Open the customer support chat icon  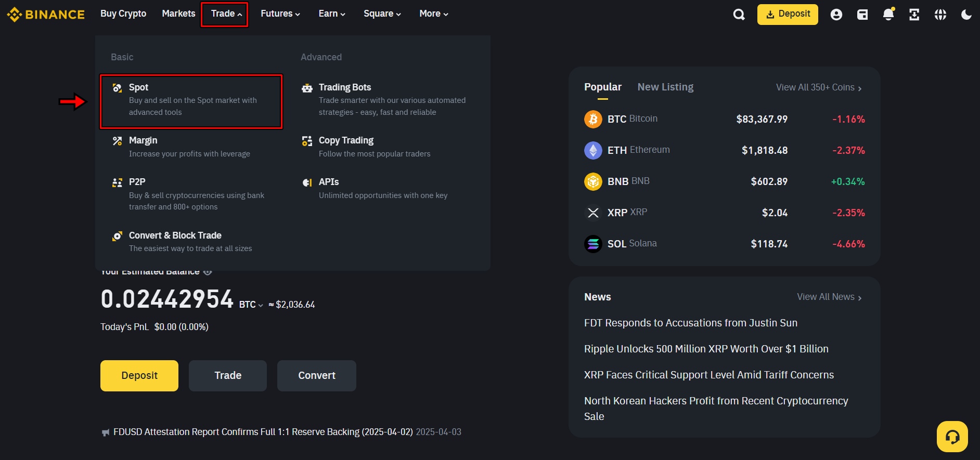pos(952,437)
